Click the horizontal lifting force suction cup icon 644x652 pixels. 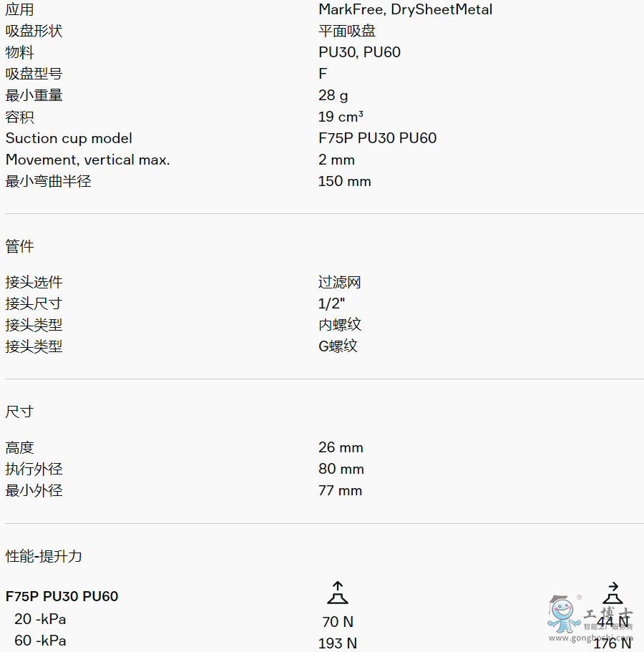[612, 593]
